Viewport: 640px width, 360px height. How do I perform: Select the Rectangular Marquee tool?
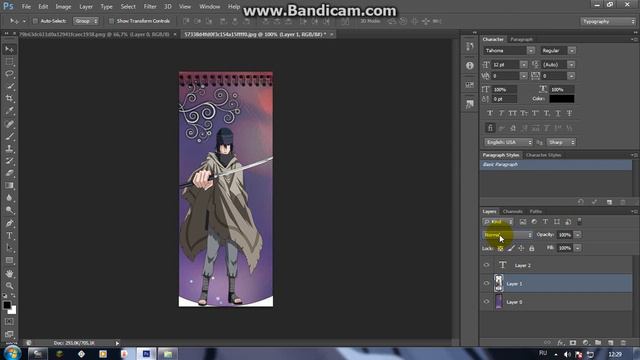tap(9, 62)
